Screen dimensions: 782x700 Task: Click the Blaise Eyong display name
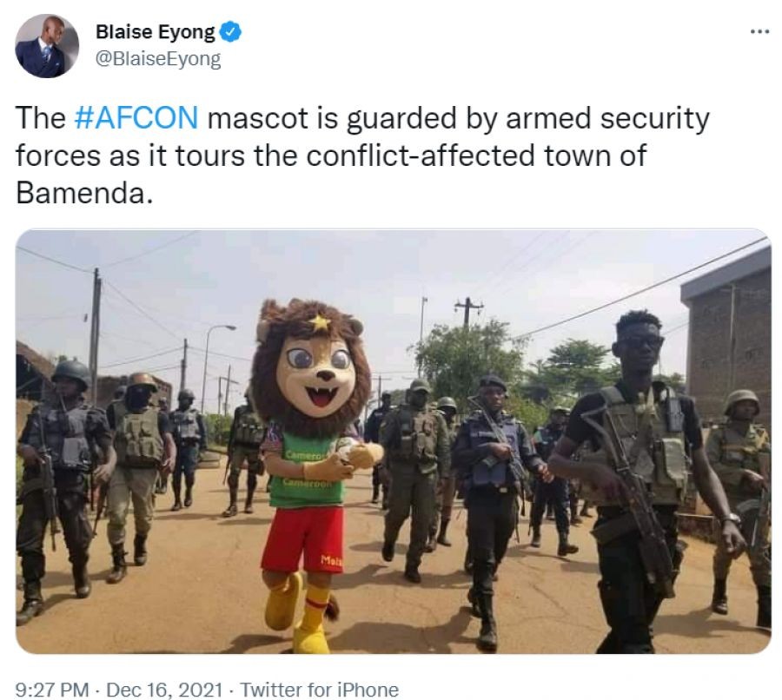click(155, 33)
